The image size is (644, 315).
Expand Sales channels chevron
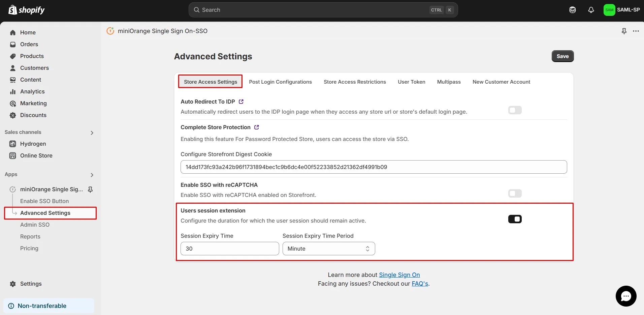(92, 133)
